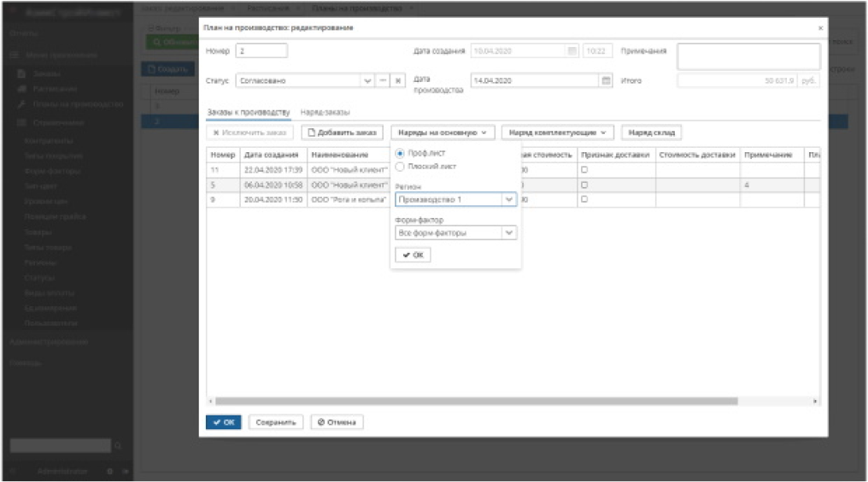Click the sidebar search input field
868x482 pixels.
coord(61,445)
